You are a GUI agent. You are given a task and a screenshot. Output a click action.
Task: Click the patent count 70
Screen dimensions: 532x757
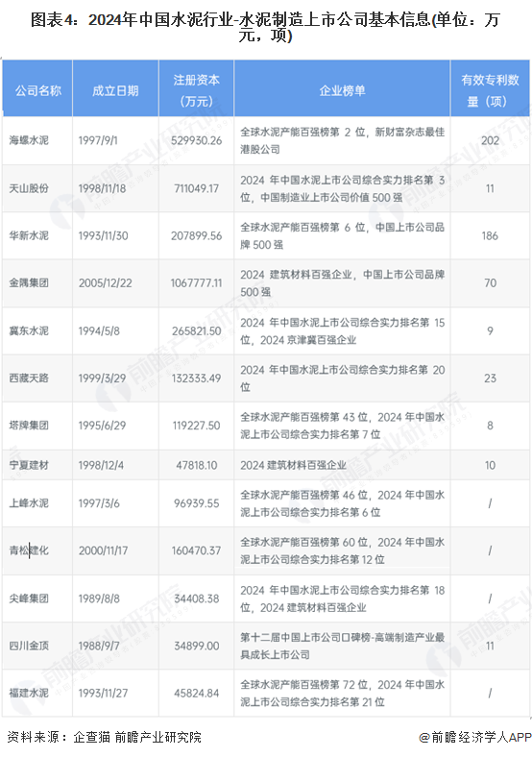[x=490, y=282]
